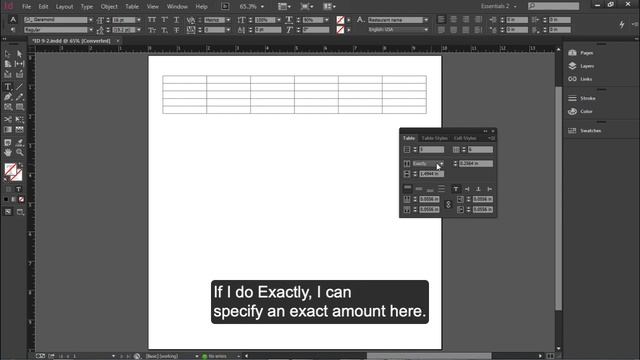Select the Rectangle tool
The image size is (640, 360).
point(19,107)
